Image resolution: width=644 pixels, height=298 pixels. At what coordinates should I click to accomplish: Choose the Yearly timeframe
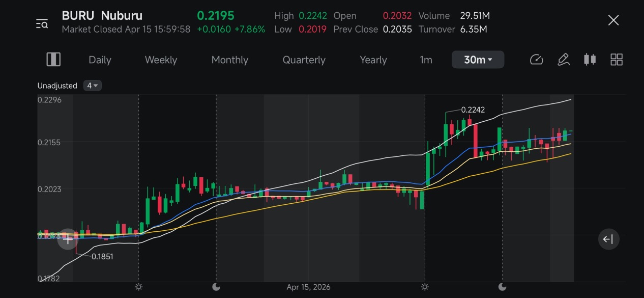[x=373, y=60]
